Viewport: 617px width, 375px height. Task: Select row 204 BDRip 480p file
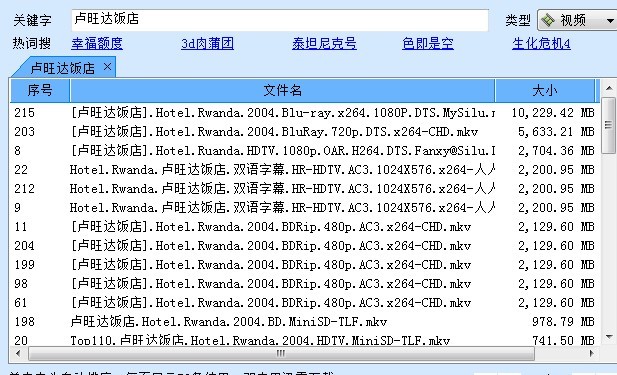(305, 246)
